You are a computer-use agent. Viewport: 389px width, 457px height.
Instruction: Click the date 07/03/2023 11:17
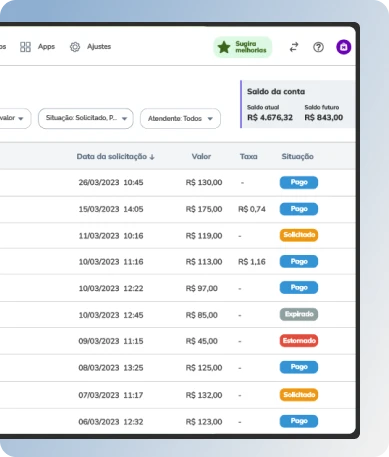click(111, 395)
